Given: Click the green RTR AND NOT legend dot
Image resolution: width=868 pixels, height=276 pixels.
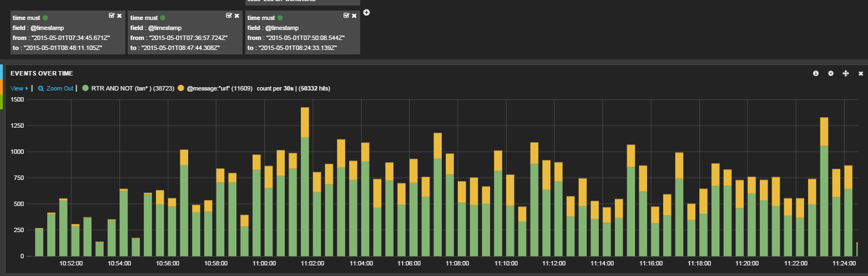Looking at the screenshot, I should [85, 88].
